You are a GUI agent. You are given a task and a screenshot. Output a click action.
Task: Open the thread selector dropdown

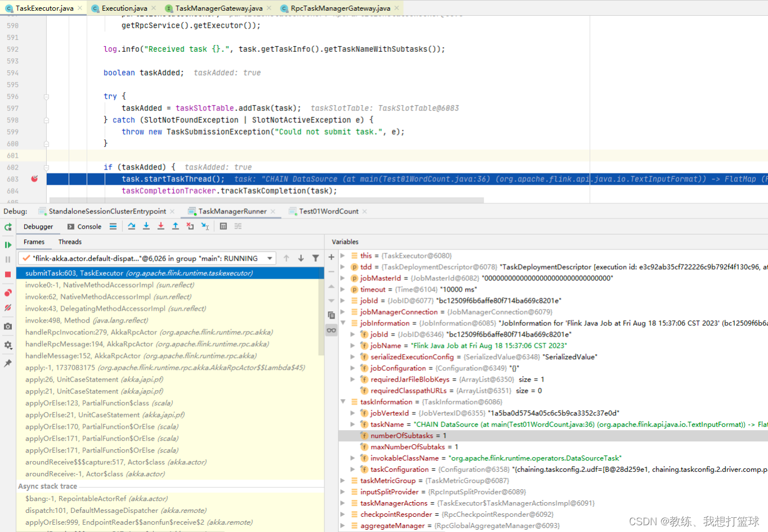click(x=270, y=258)
